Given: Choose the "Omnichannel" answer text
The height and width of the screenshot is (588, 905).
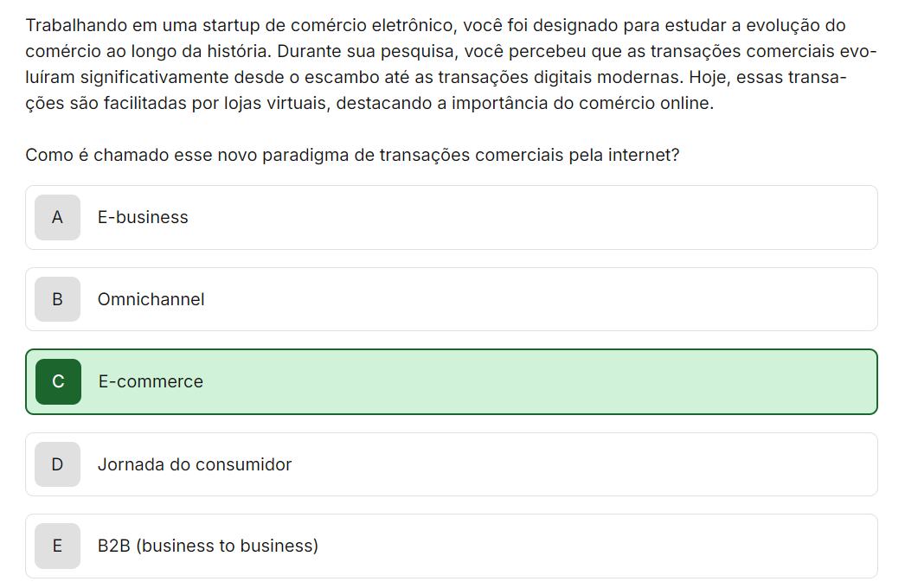Looking at the screenshot, I should click(151, 300).
